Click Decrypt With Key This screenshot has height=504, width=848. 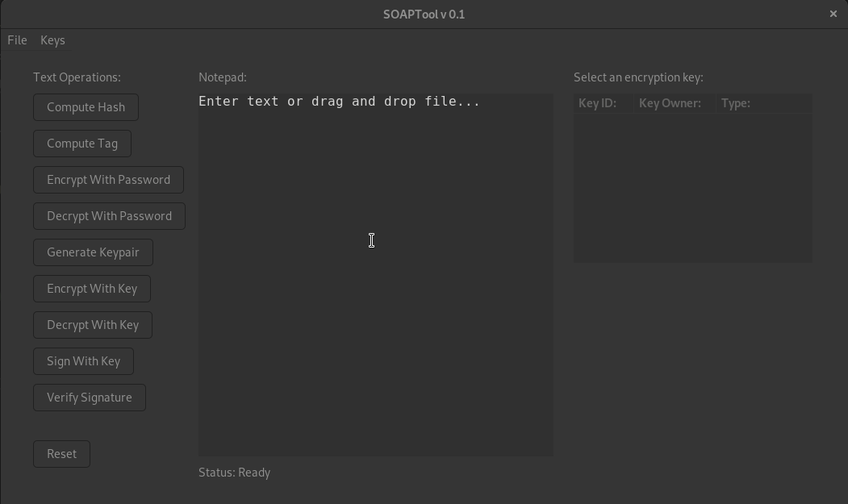[93, 324]
